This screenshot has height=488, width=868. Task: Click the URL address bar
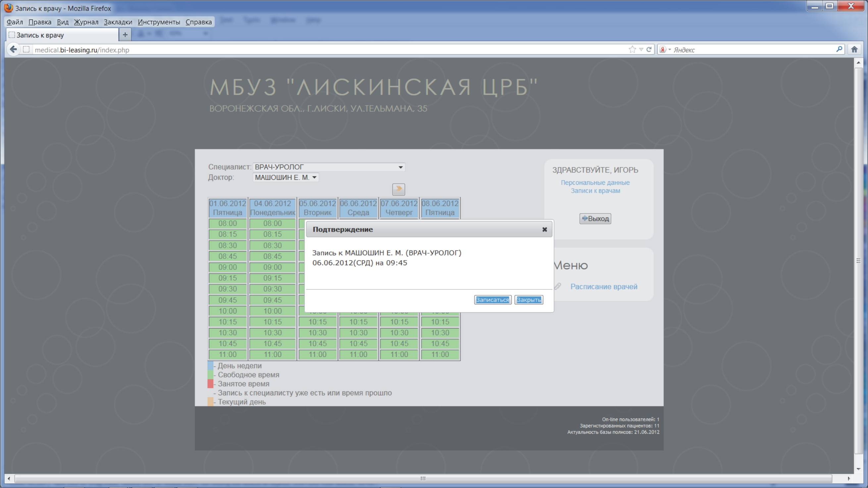point(327,50)
